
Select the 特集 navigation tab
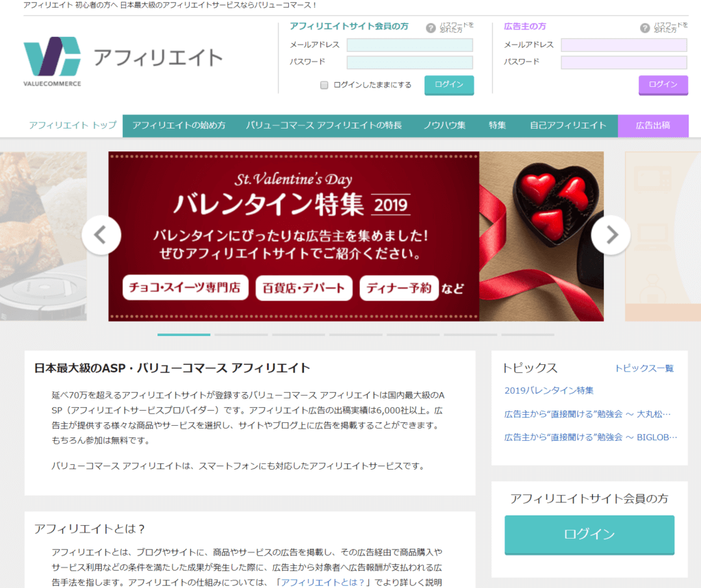tap(497, 125)
